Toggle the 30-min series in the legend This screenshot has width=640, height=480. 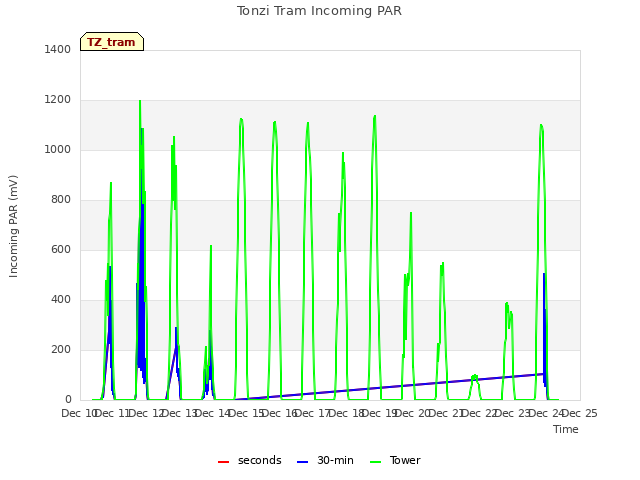click(325, 460)
